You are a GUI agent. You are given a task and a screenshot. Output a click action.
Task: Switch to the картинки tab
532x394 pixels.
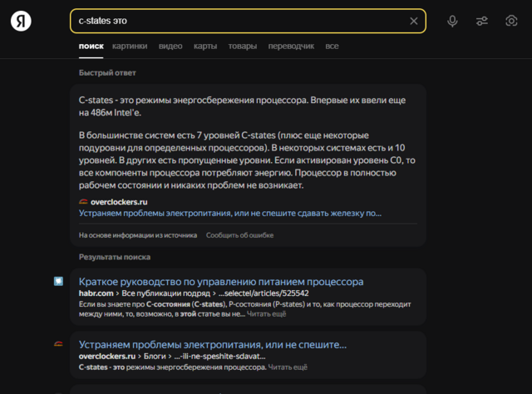[130, 47]
